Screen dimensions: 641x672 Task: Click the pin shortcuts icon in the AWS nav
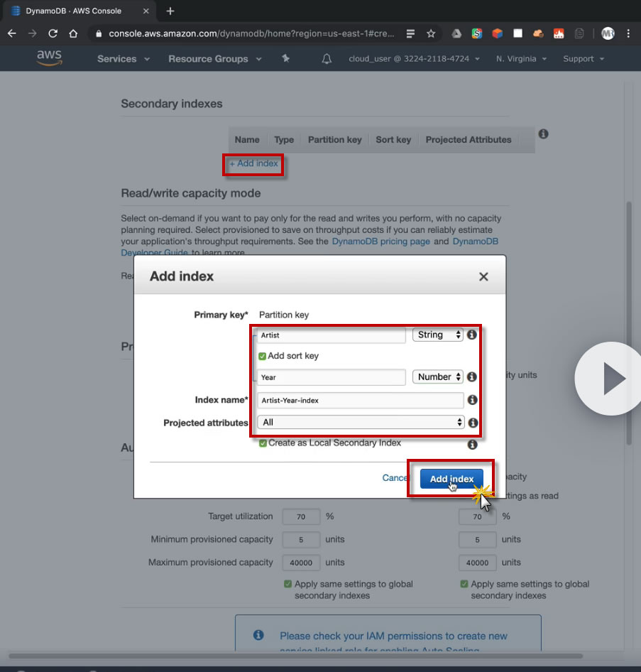285,59
